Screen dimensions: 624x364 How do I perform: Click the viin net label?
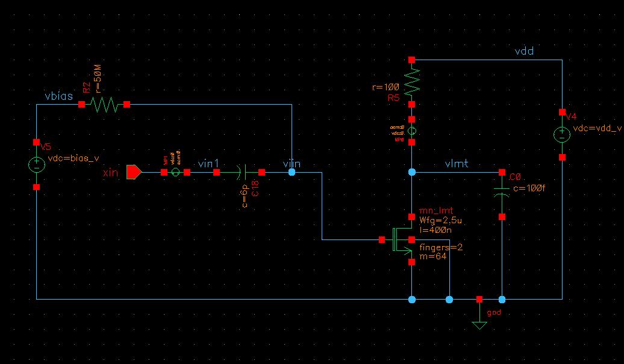click(x=292, y=163)
